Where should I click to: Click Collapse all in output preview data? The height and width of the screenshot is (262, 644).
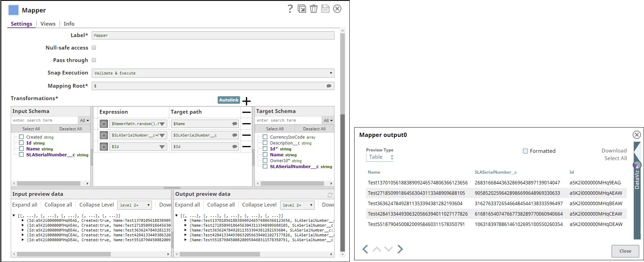221,205
